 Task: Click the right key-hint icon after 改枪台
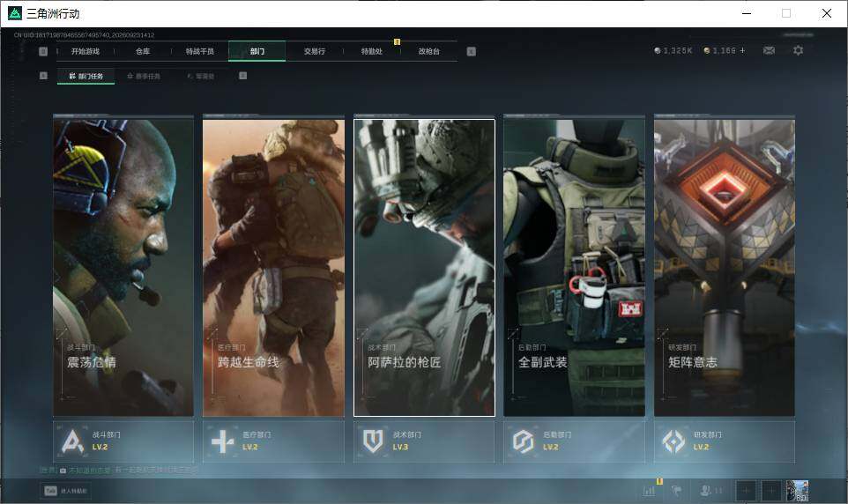click(x=471, y=51)
